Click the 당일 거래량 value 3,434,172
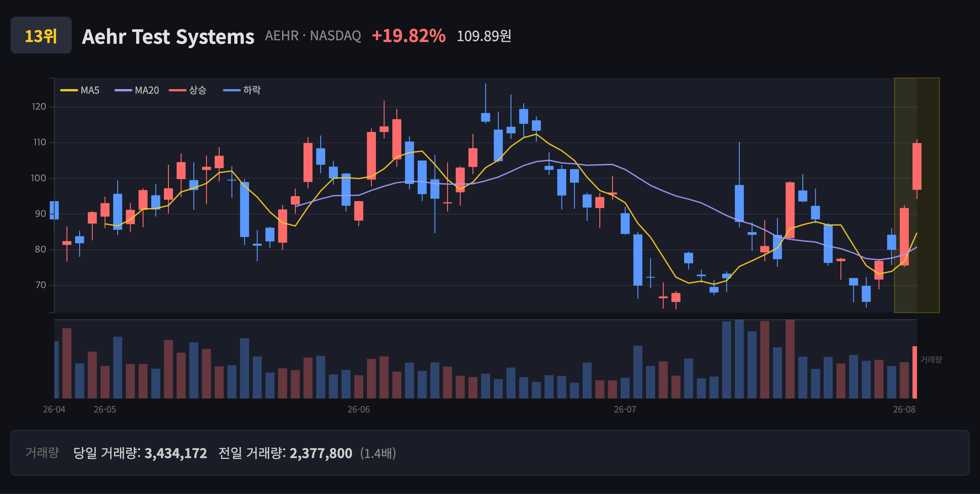This screenshot has height=494, width=980. pyautogui.click(x=176, y=453)
